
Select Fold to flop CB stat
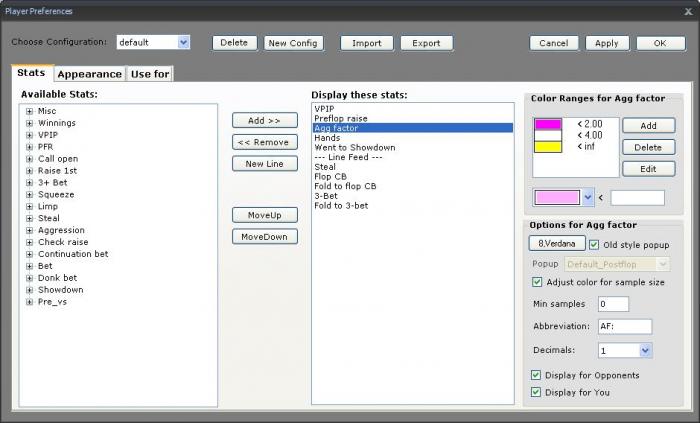coord(412,186)
